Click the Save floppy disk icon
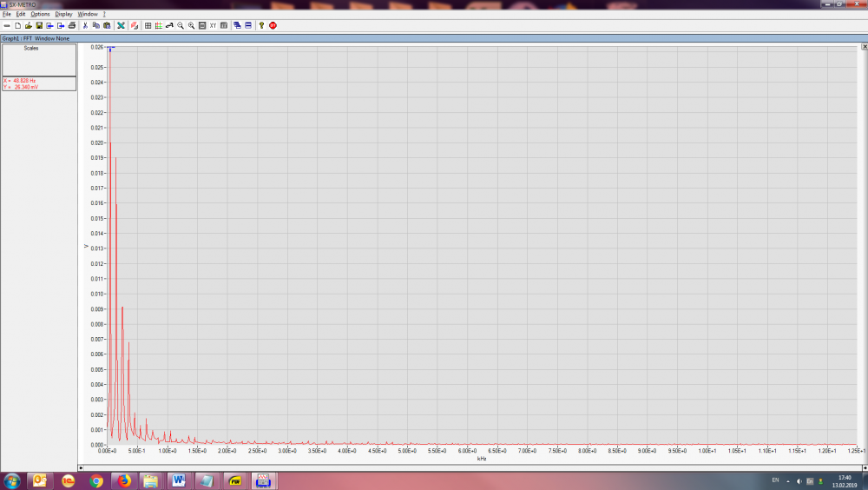The width and height of the screenshot is (868, 490). (39, 25)
